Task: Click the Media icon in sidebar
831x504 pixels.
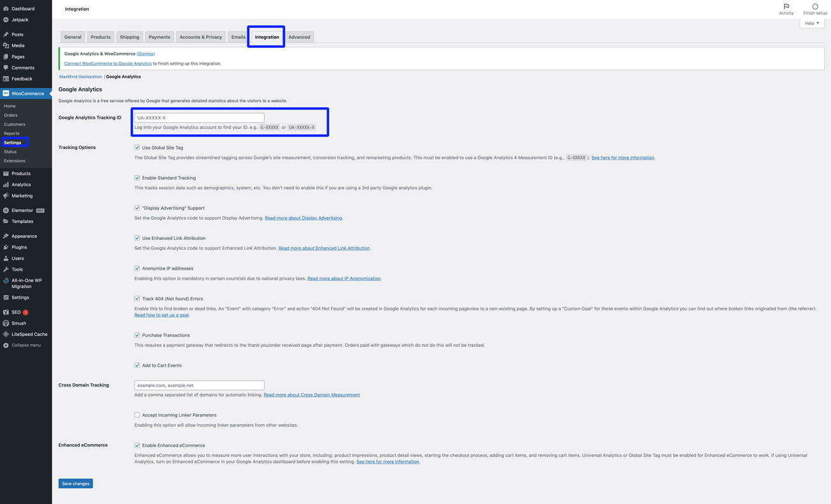Action: coord(6,45)
